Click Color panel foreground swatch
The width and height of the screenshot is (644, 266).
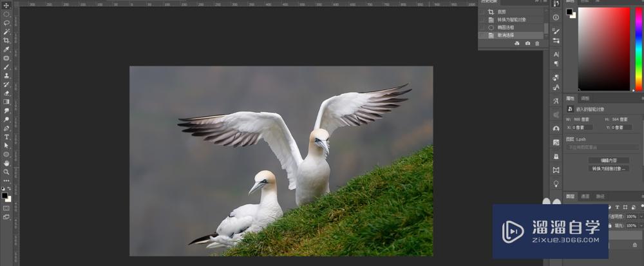point(569,12)
